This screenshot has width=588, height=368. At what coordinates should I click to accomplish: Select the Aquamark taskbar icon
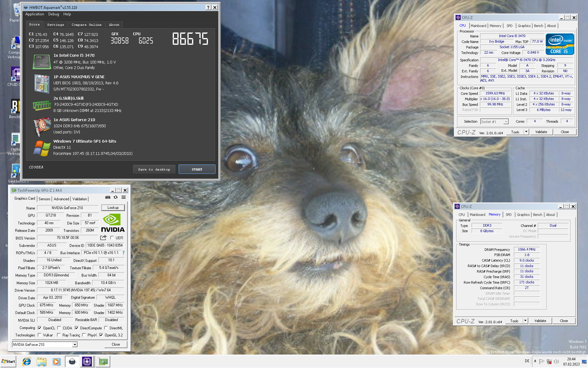[x=72, y=362]
